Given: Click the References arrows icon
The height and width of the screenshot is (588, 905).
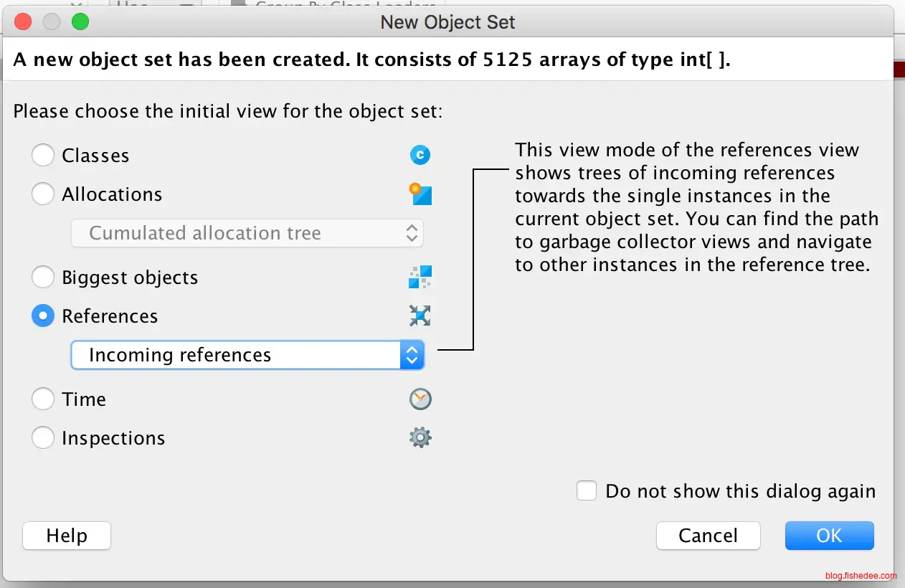Looking at the screenshot, I should coord(420,316).
